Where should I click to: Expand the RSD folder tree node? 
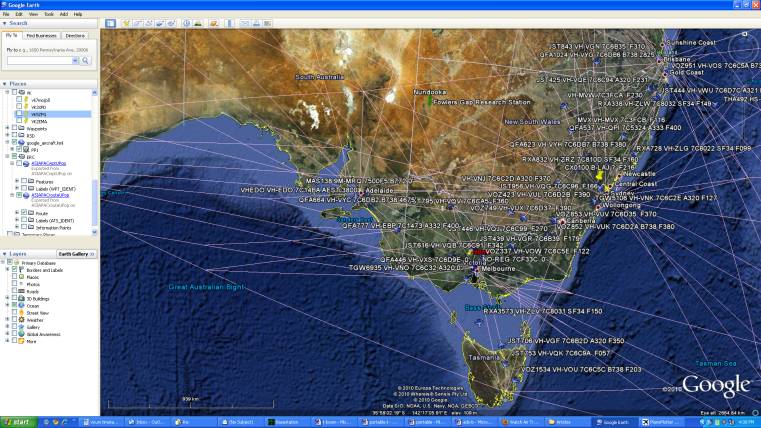click(7, 136)
